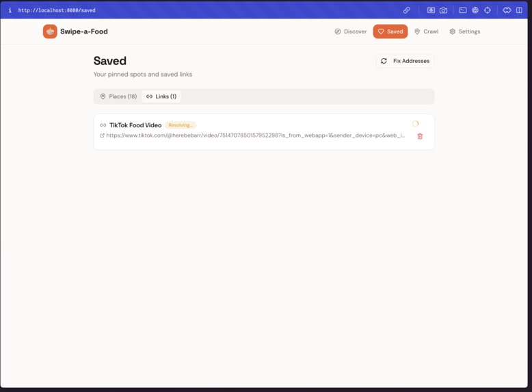This screenshot has height=392, width=532.
Task: Click the info icon in the address bar
Action: point(10,10)
